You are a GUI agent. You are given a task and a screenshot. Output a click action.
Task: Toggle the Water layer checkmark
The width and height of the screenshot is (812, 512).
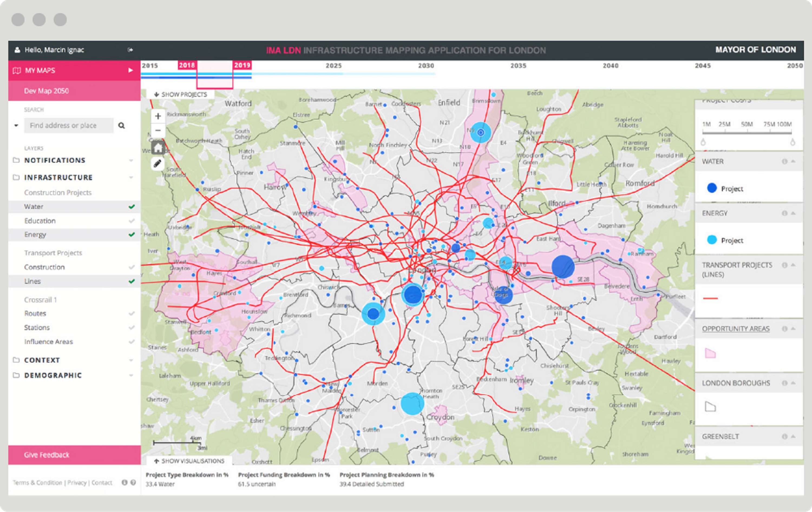click(132, 206)
